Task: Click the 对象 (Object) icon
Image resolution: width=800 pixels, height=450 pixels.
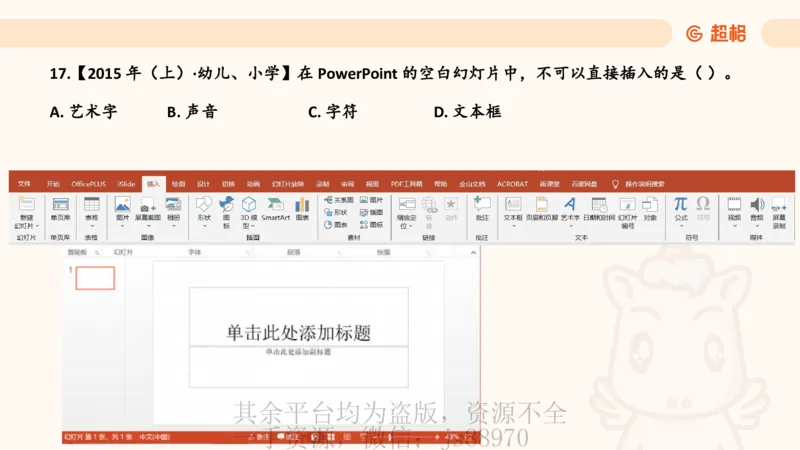Action: pos(650,205)
